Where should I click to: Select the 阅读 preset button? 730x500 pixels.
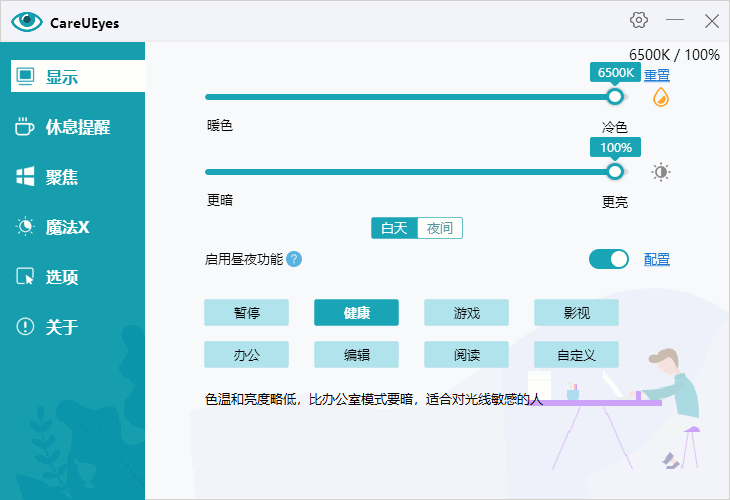point(466,355)
